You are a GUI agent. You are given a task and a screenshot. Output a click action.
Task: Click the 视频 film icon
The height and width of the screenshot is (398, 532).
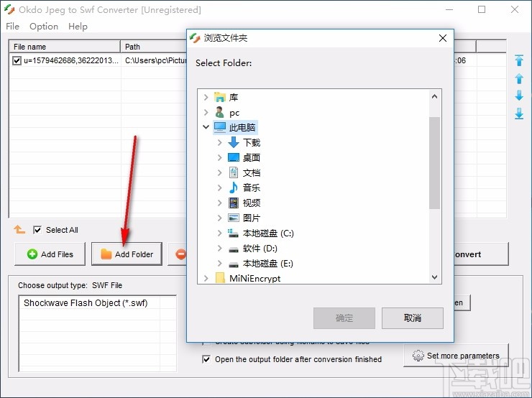[x=234, y=203]
